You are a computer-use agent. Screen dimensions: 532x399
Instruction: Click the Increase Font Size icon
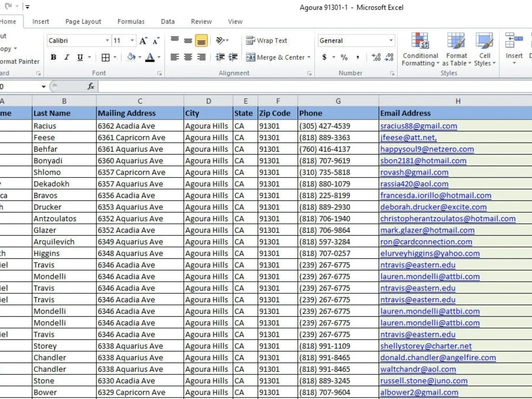(x=143, y=41)
